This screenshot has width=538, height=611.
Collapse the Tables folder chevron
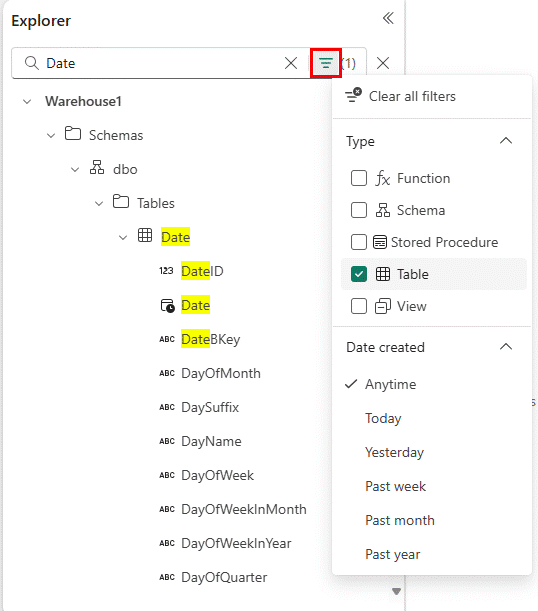[99, 203]
